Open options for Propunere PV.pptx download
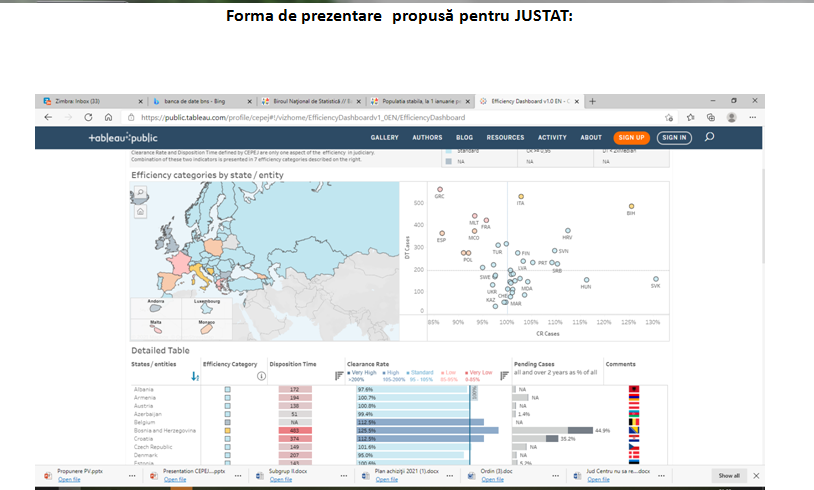814x490 pixels. point(132,475)
